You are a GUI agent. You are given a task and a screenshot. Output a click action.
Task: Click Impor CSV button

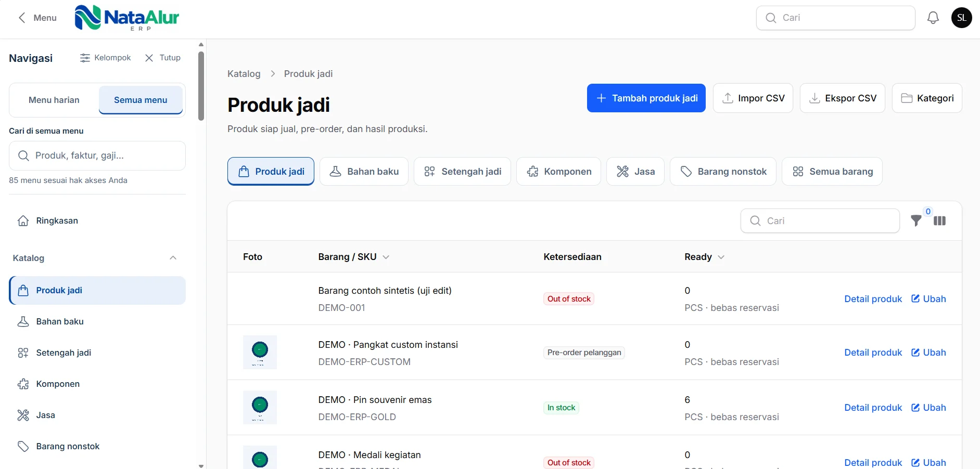(753, 98)
